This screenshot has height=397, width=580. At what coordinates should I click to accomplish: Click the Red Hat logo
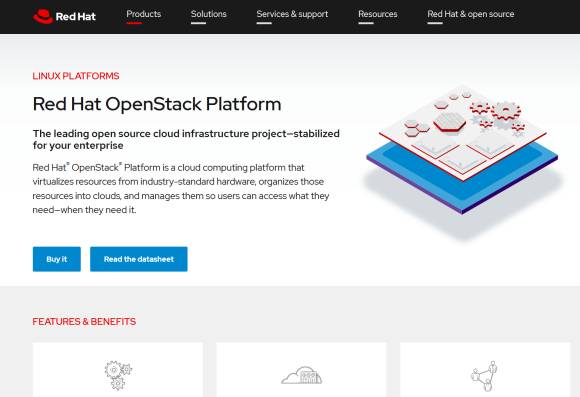pyautogui.click(x=64, y=16)
